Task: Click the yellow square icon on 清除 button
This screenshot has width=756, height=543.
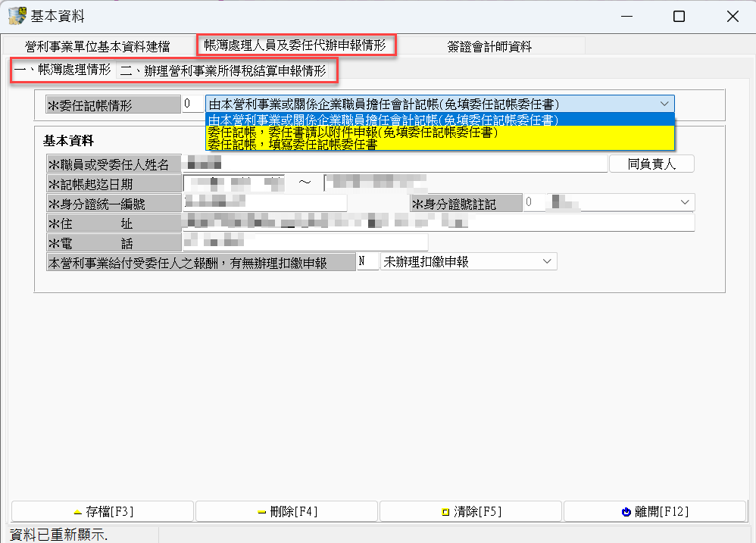Action: (x=445, y=512)
